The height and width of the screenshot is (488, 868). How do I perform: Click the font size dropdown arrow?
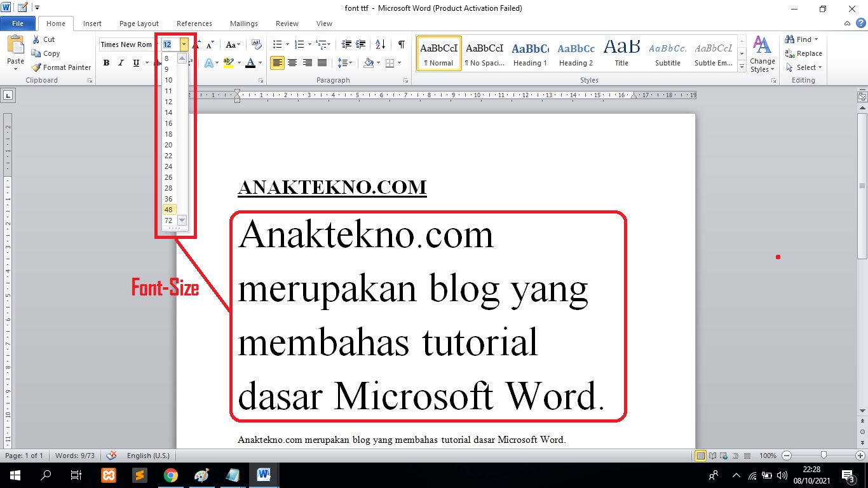184,44
